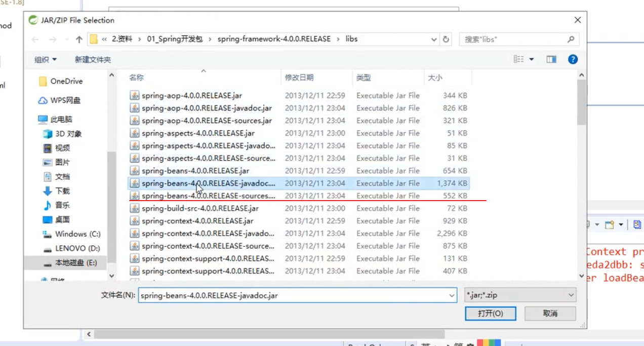
Task: Select spring-aop-4.0.0.RELEASE-javadoc.jar file
Action: coord(299,108)
